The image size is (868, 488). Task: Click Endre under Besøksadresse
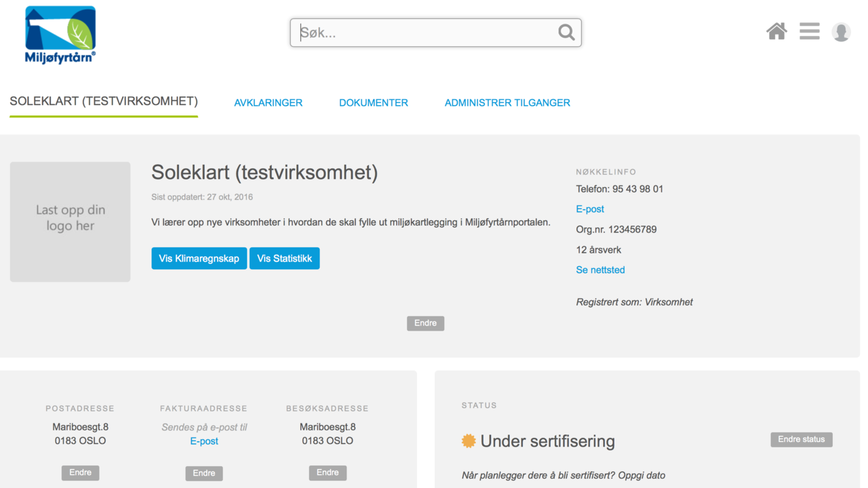[328, 473]
